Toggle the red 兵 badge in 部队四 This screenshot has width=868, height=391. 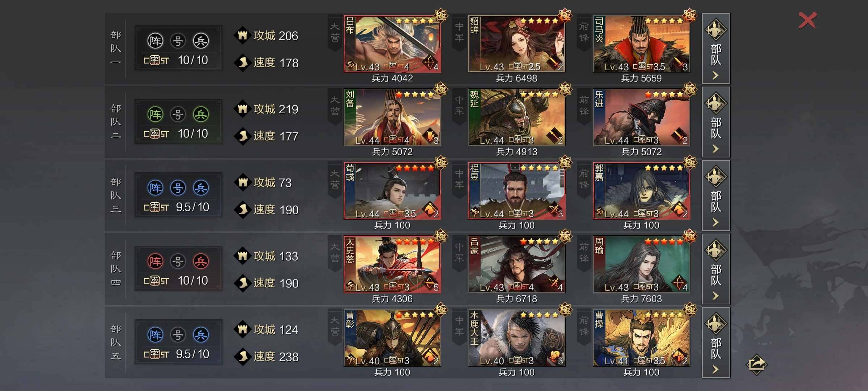[x=201, y=261]
